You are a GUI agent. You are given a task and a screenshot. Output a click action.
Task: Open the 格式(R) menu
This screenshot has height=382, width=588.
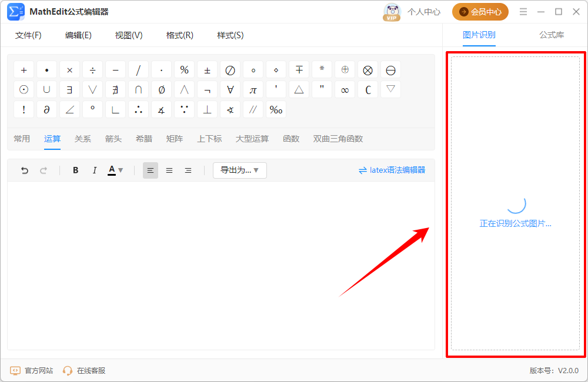pos(179,35)
